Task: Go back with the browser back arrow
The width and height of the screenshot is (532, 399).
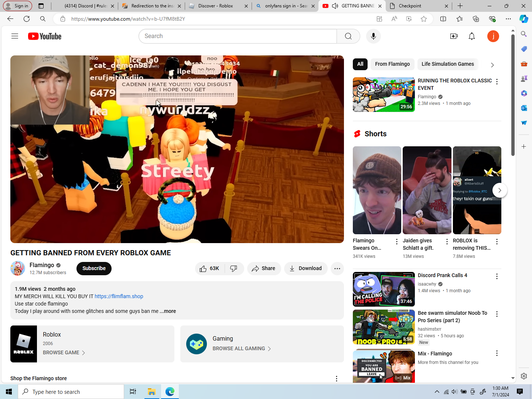Action: pyautogui.click(x=10, y=19)
